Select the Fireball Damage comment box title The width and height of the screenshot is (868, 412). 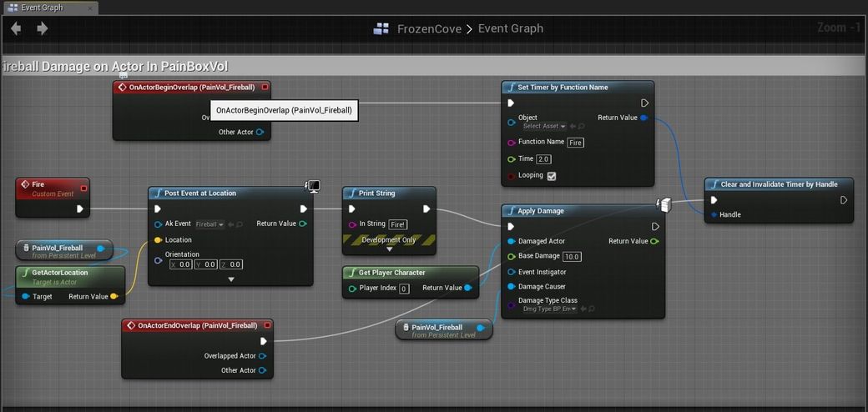point(114,67)
